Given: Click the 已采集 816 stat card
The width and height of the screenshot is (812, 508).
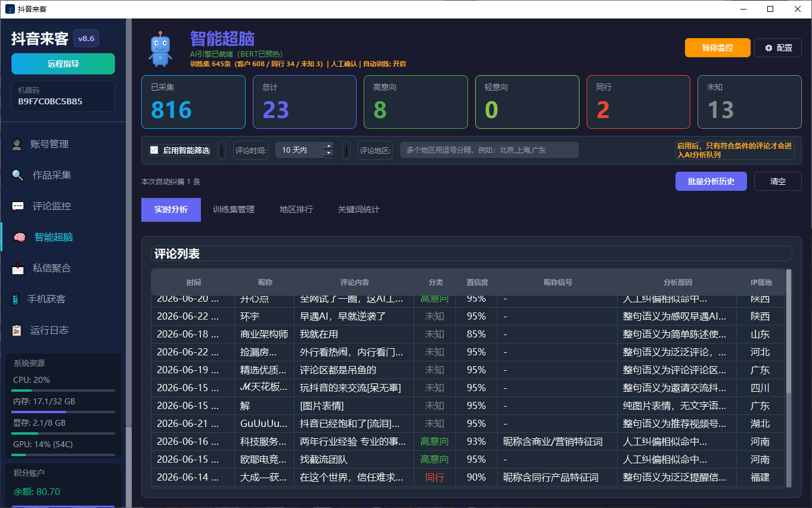Looking at the screenshot, I should click(193, 102).
